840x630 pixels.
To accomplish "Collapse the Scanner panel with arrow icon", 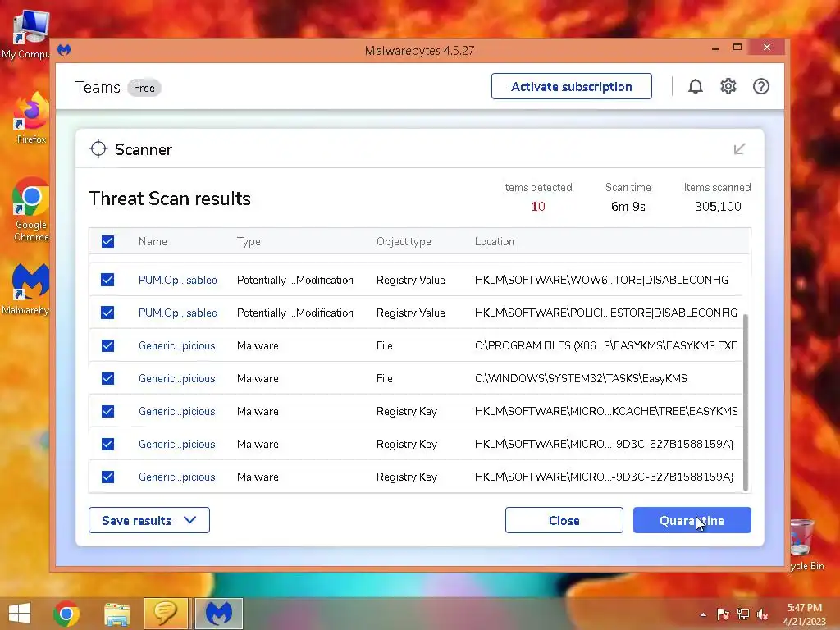I will pyautogui.click(x=739, y=149).
